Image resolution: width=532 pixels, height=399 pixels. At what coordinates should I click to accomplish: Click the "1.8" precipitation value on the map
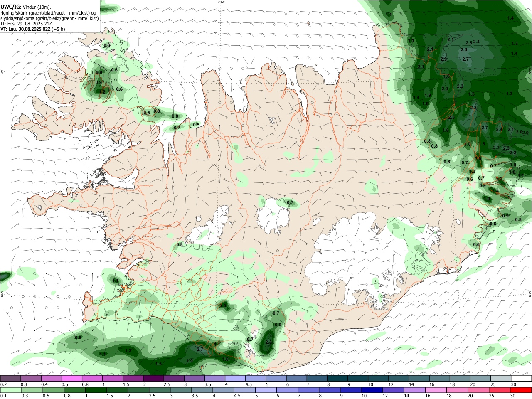point(447,76)
